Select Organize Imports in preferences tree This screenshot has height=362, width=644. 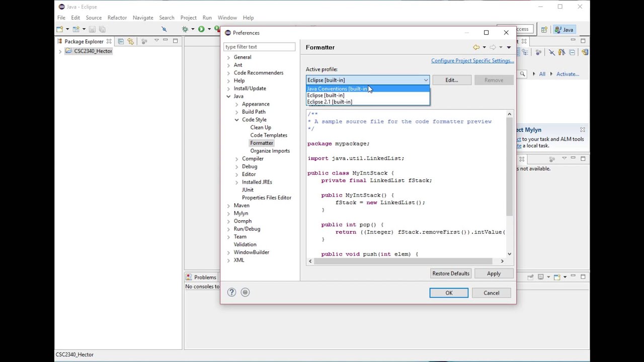point(270,151)
